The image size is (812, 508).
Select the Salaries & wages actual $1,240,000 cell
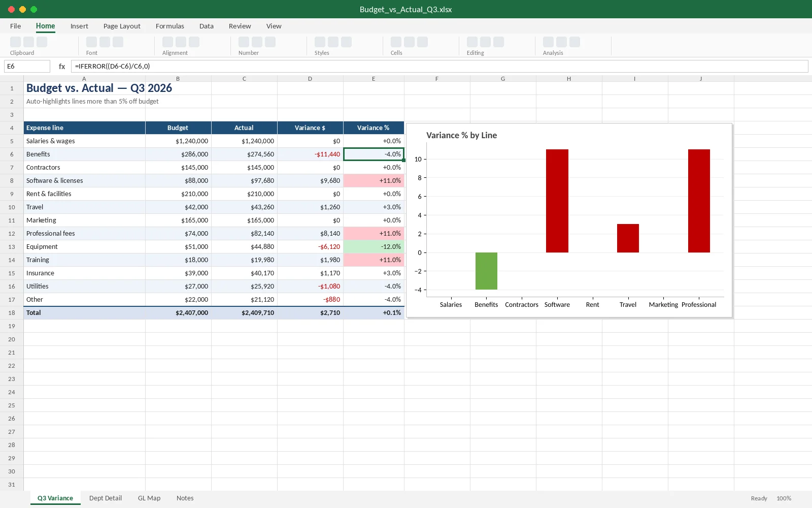244,141
